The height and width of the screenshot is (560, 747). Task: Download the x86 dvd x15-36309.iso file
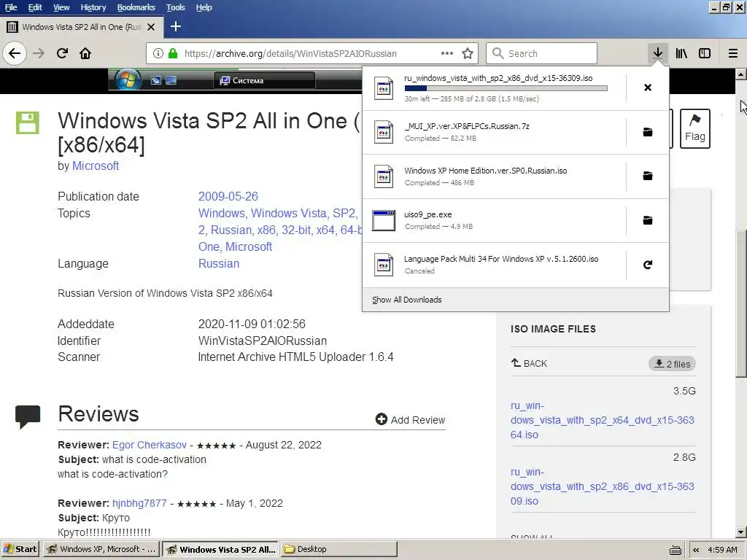tap(602, 486)
